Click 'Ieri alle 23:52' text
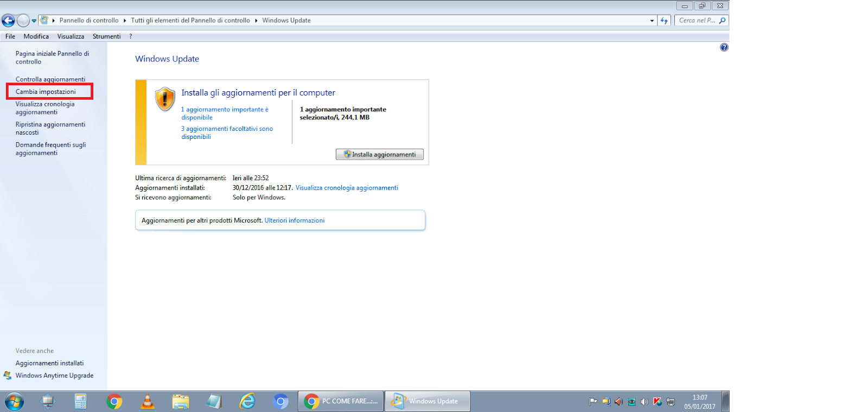 point(251,178)
